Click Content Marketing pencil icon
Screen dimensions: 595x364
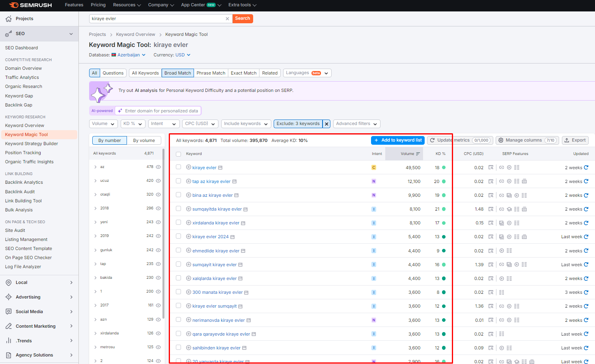click(8, 326)
